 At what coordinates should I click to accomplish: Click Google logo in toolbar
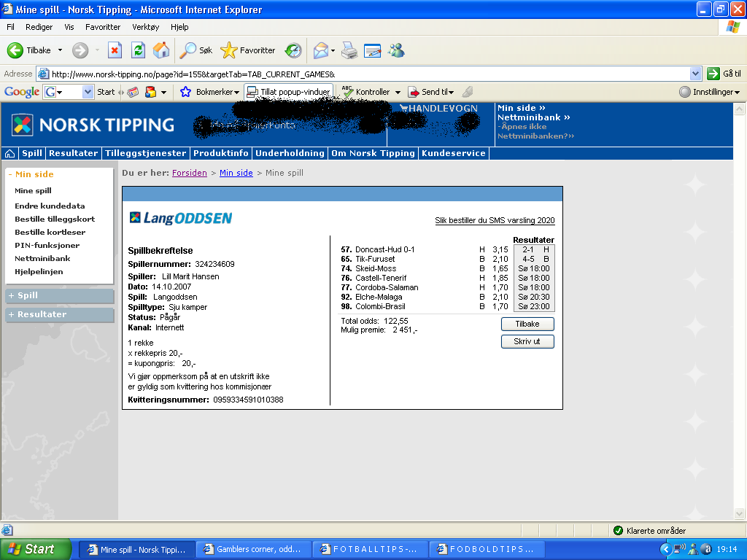22,92
